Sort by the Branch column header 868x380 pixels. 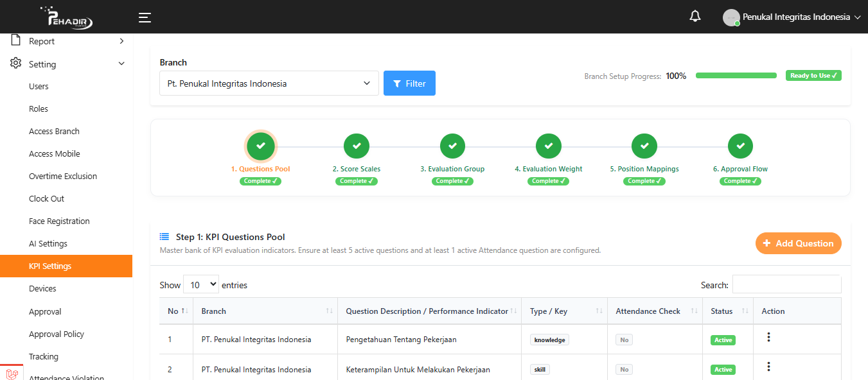pyautogui.click(x=265, y=311)
